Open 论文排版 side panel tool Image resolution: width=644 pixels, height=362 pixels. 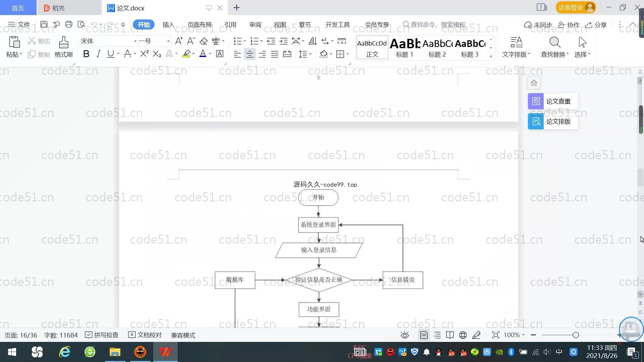(x=553, y=121)
